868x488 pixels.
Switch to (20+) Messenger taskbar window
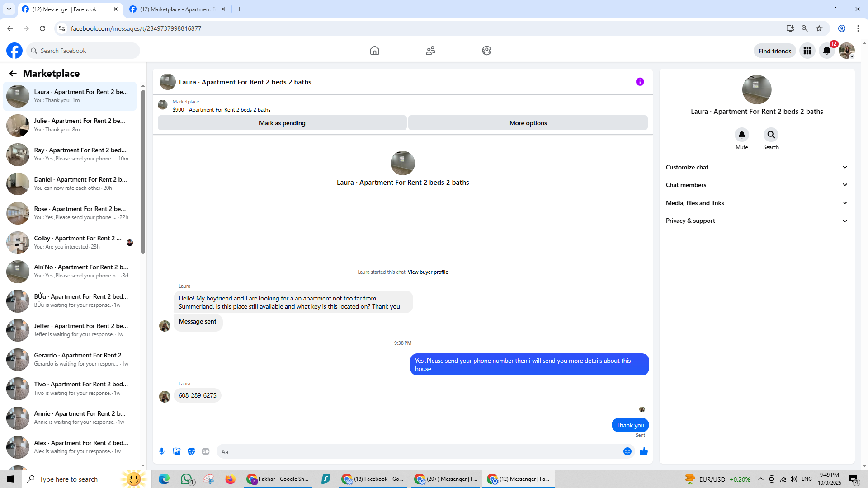coord(446,479)
